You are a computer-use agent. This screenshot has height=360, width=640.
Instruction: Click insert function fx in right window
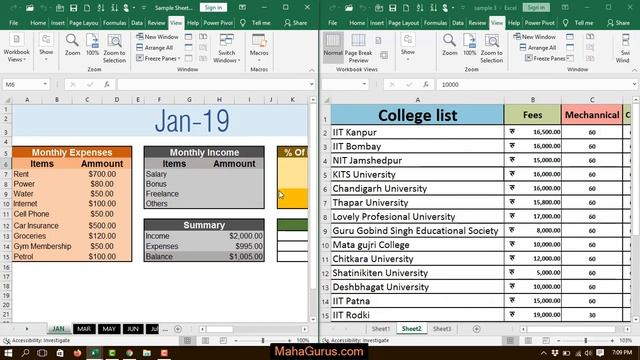pyautogui.click(x=426, y=84)
